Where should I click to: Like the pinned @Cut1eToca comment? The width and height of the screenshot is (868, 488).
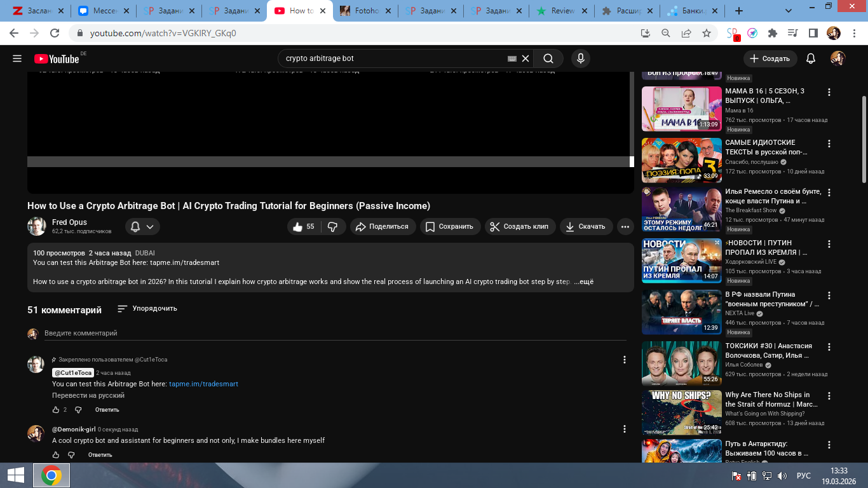click(56, 410)
